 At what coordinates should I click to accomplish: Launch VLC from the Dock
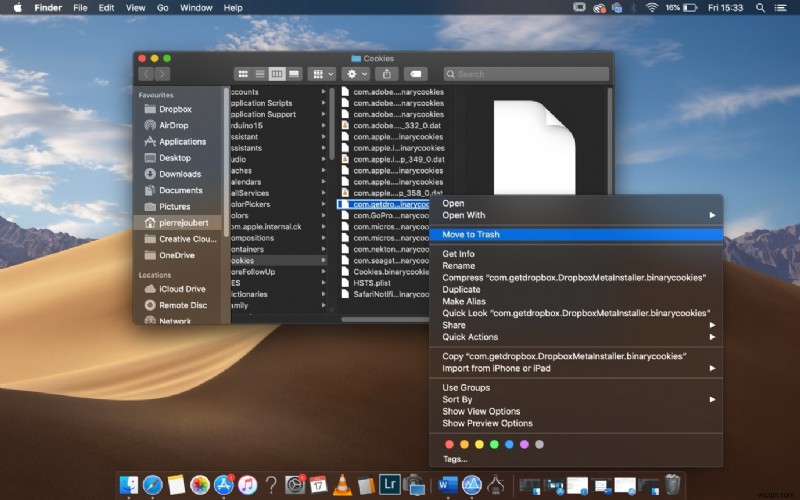(342, 485)
